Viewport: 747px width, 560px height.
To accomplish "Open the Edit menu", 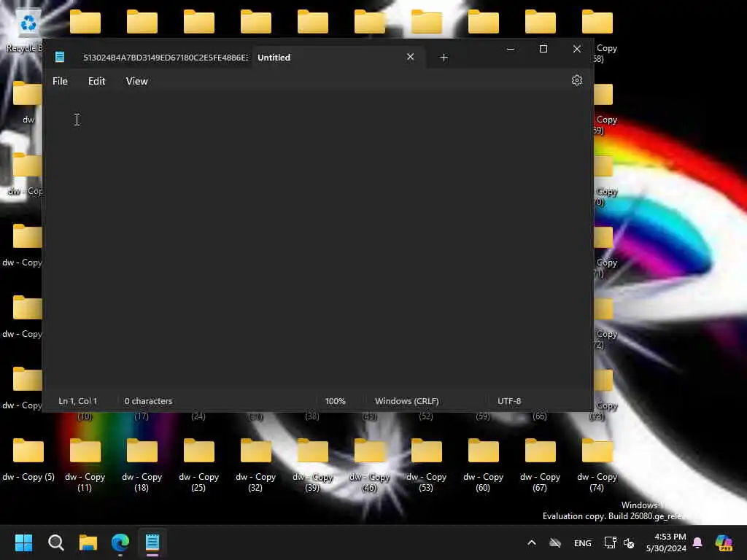I will (97, 81).
